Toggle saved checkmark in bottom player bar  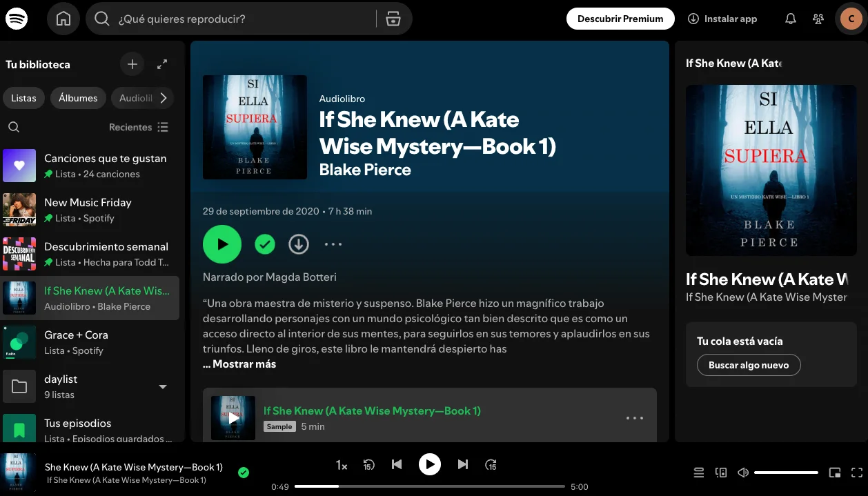coord(244,473)
